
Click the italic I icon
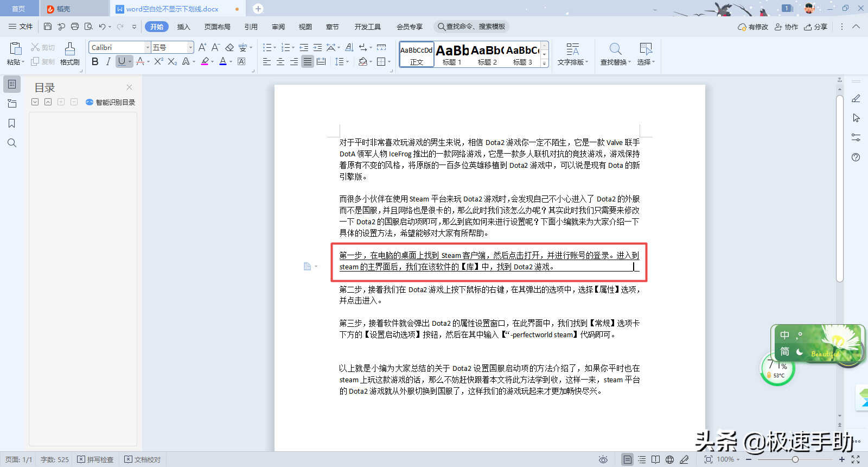108,62
